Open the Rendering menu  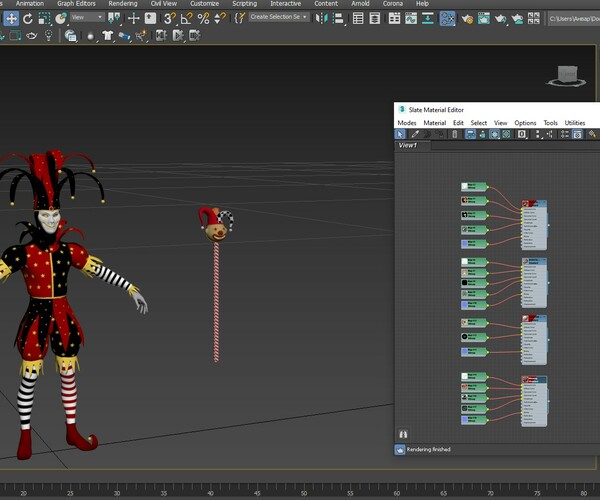122,4
